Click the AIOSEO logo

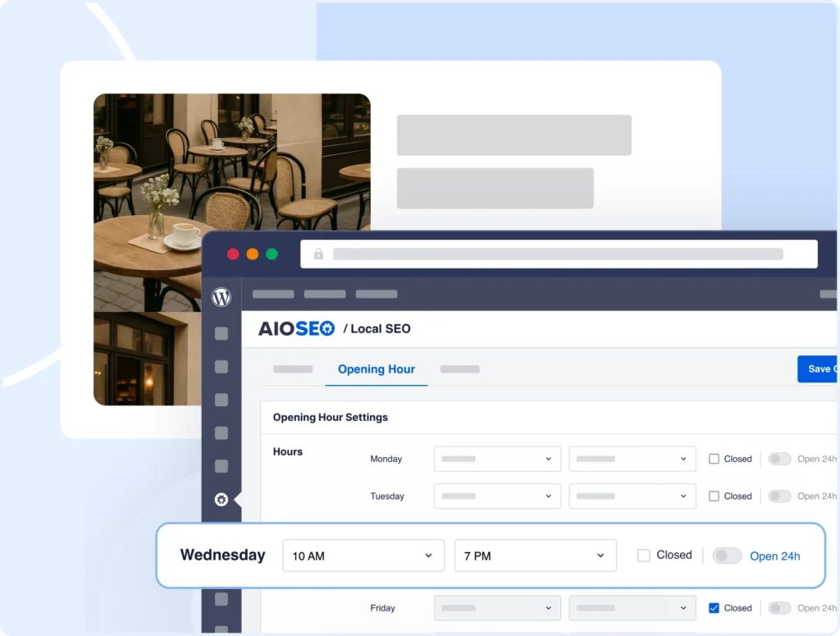pos(296,328)
